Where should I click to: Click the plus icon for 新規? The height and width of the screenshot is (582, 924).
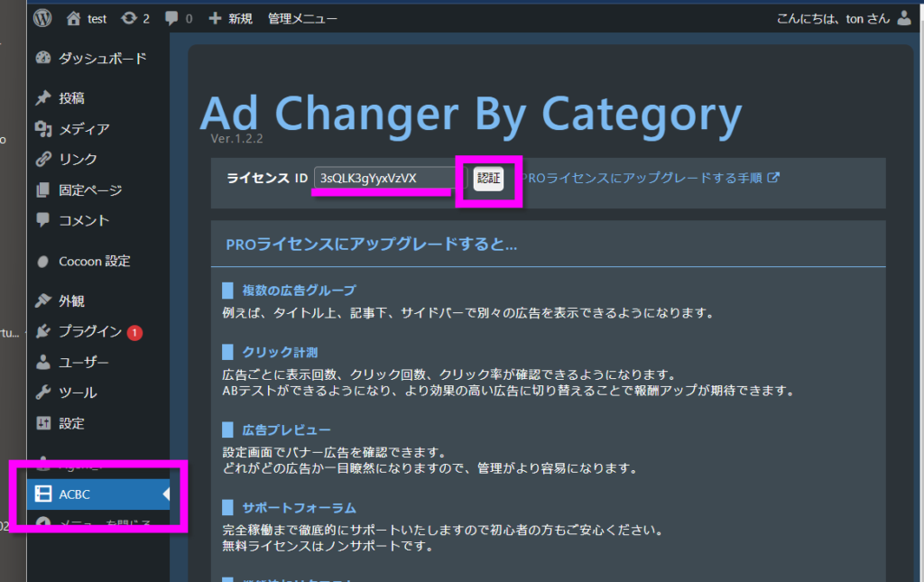tap(215, 18)
